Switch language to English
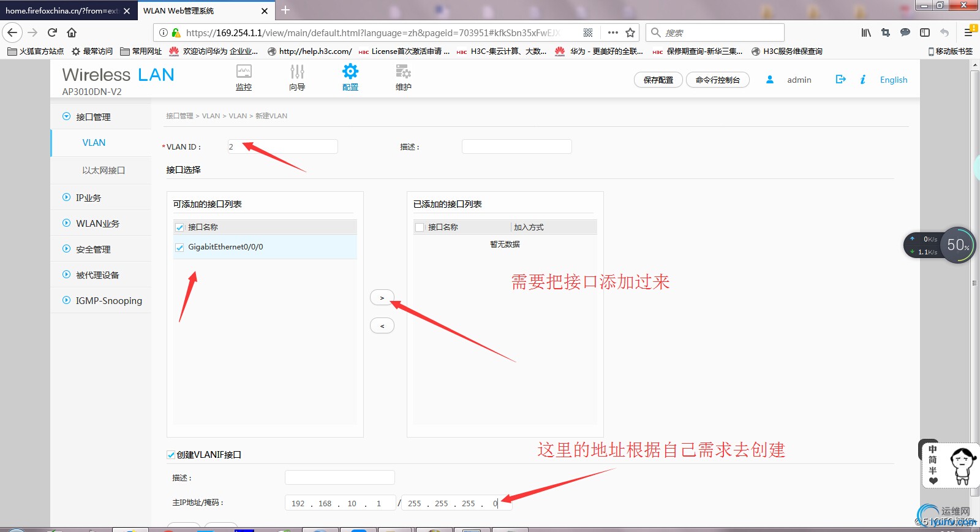 894,80
